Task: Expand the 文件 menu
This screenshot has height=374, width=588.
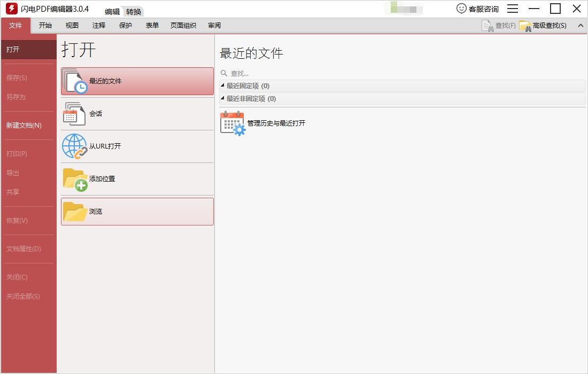Action: [15, 25]
